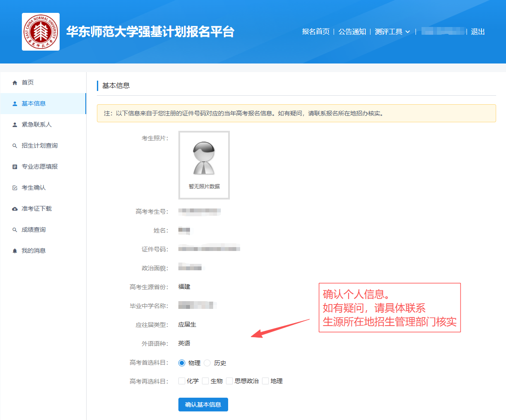Screen dimensions: 506x420
Task: Click the form icon beside 专业志愿填报
Action: [x=15, y=166]
